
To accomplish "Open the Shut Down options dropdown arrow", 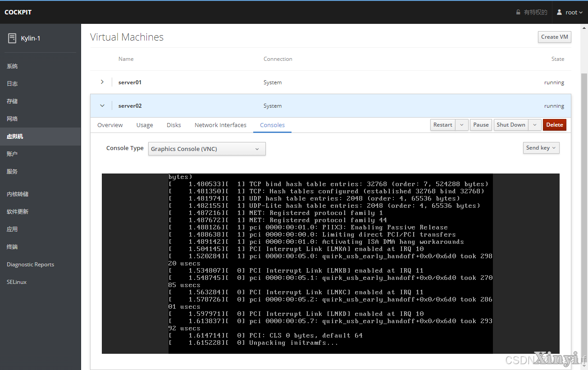I will pyautogui.click(x=535, y=125).
